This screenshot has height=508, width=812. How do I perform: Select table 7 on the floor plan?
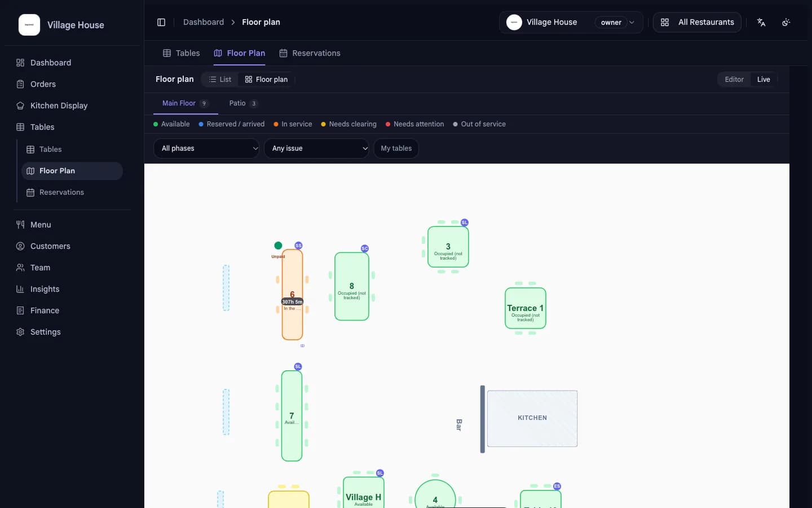[x=292, y=416]
